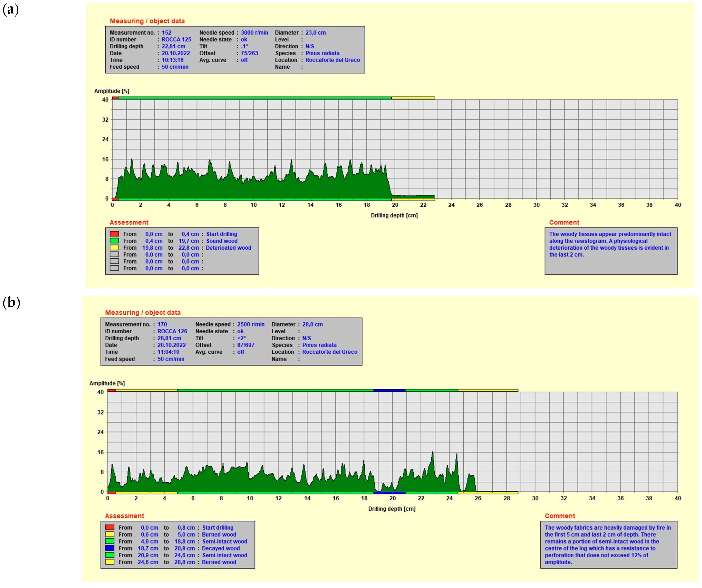The height and width of the screenshot is (588, 702).
Task: Click comment text box in panel (a)
Action: [x=611, y=251]
